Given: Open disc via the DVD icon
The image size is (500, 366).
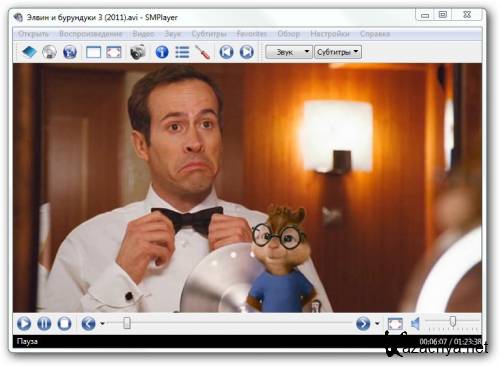Looking at the screenshot, I should pyautogui.click(x=49, y=52).
